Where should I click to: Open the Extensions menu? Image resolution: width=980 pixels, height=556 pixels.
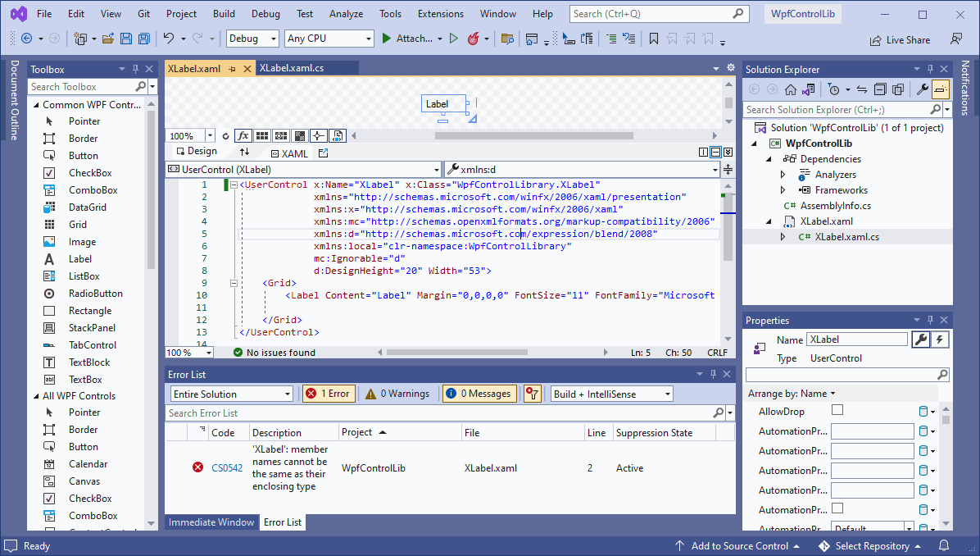441,14
